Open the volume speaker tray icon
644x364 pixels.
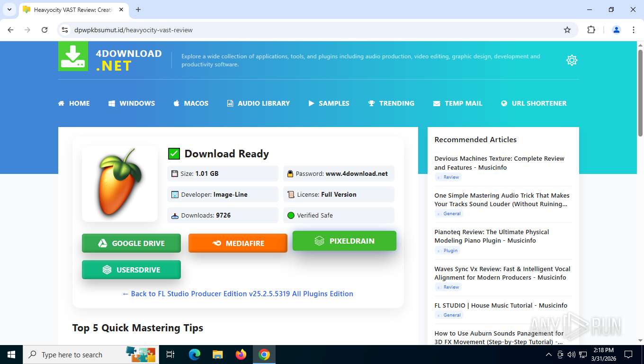tap(572, 355)
